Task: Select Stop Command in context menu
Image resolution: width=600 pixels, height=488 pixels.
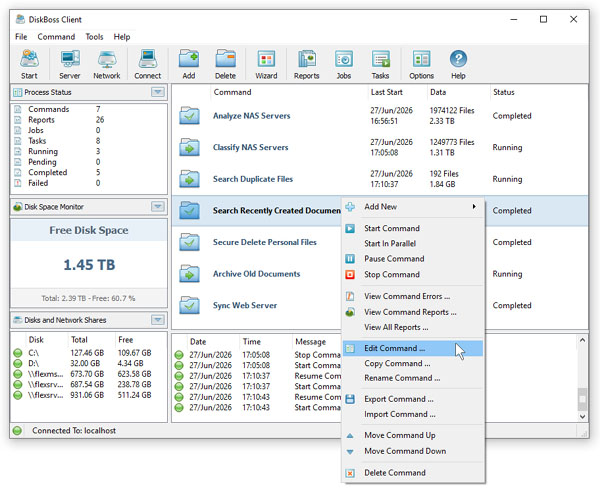Action: click(413, 274)
